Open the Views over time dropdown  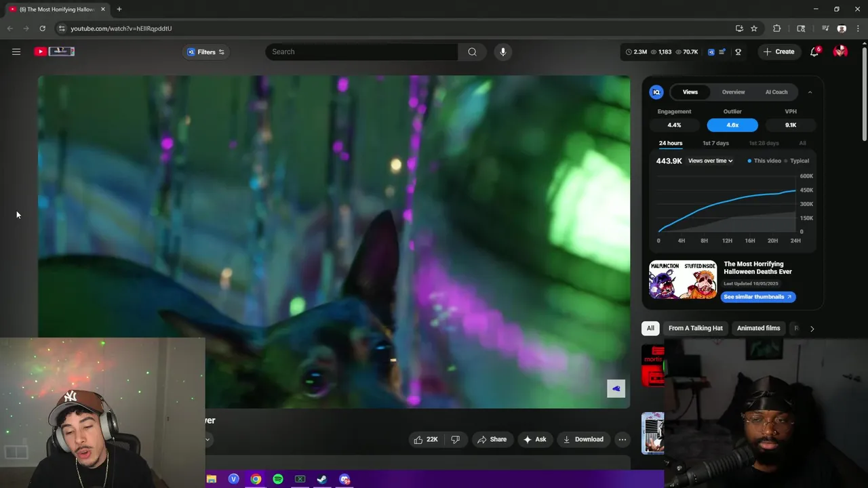710,161
